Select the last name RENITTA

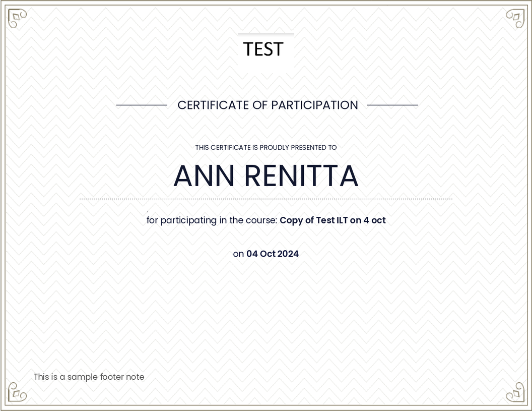coord(301,176)
